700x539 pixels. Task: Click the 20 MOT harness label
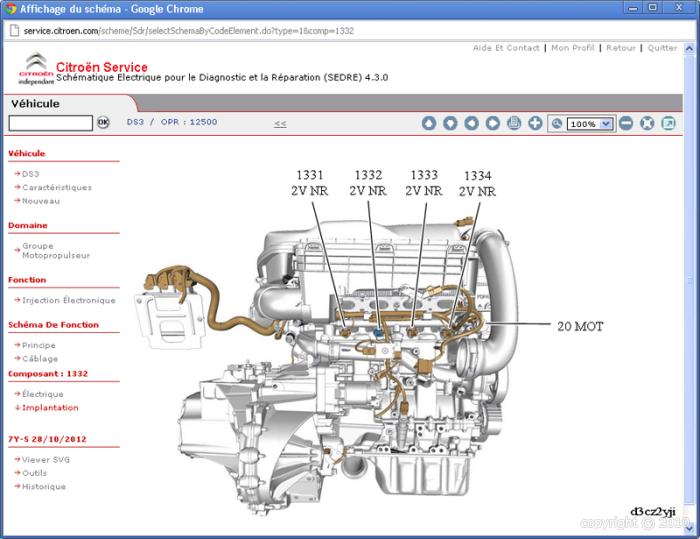580,326
